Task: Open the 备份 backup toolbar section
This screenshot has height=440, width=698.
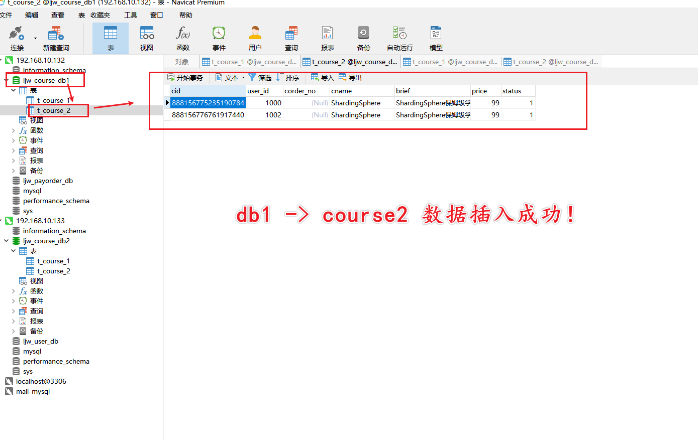Action: pyautogui.click(x=363, y=38)
